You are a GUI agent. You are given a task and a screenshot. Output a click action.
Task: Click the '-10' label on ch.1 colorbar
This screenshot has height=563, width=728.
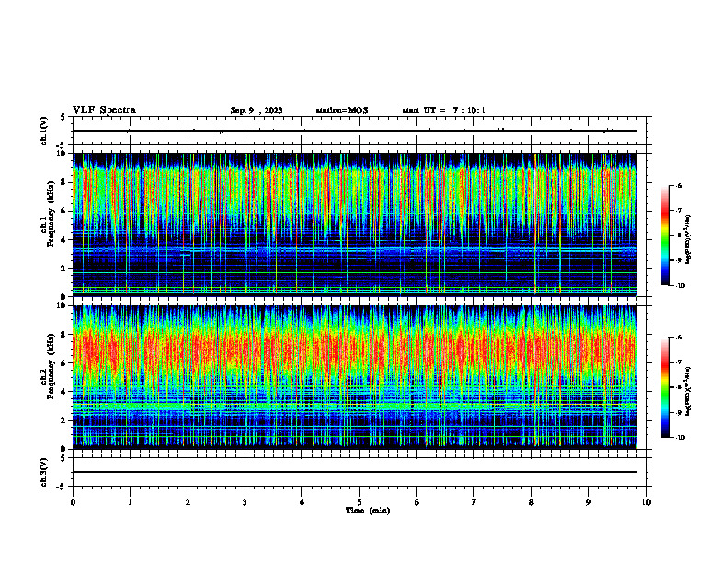pos(680,285)
